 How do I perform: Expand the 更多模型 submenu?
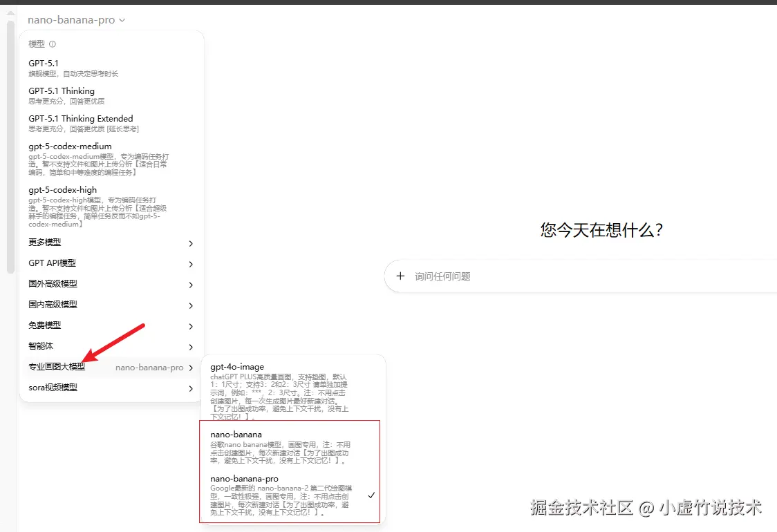click(111, 243)
